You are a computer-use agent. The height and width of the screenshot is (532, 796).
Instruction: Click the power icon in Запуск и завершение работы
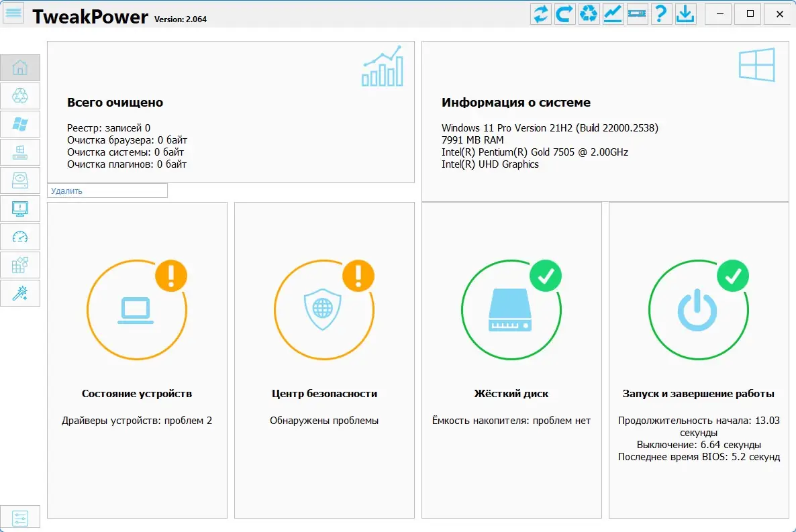[x=697, y=310]
